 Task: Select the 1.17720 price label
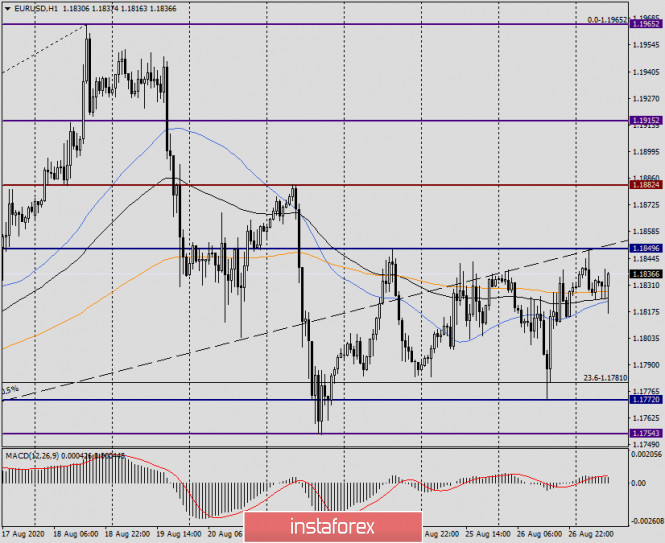646,400
